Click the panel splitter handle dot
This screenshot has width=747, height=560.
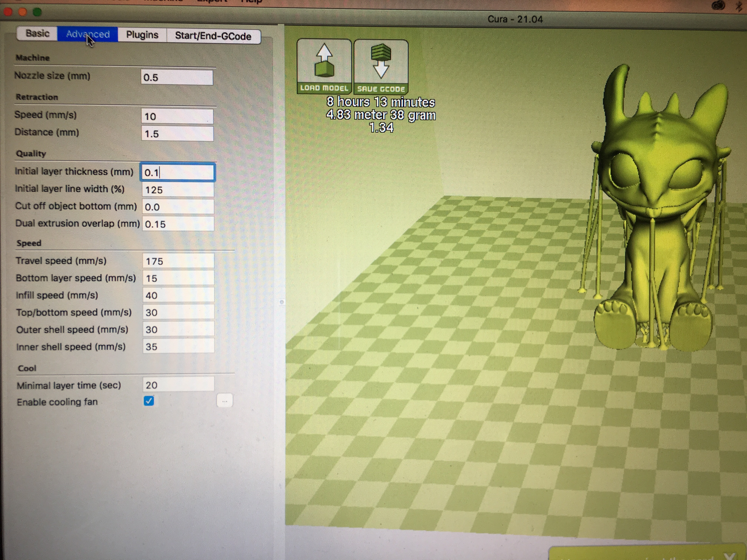(x=282, y=302)
